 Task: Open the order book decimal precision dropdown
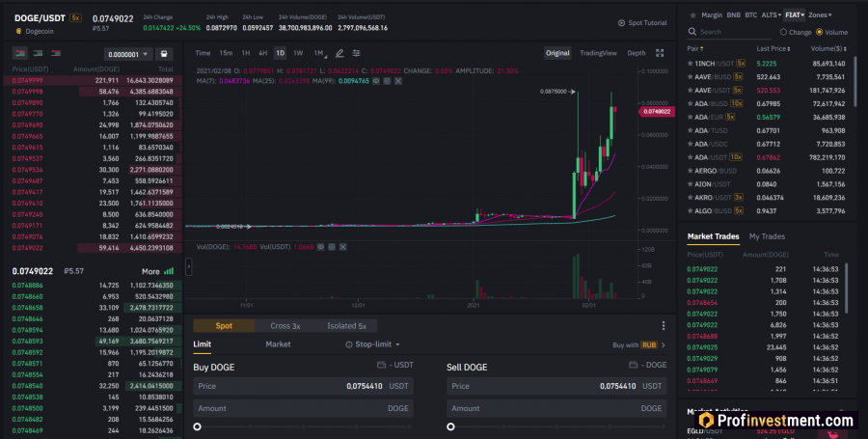128,54
